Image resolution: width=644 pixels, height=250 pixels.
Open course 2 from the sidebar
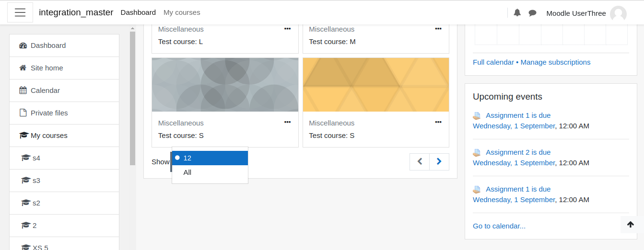[64, 226]
